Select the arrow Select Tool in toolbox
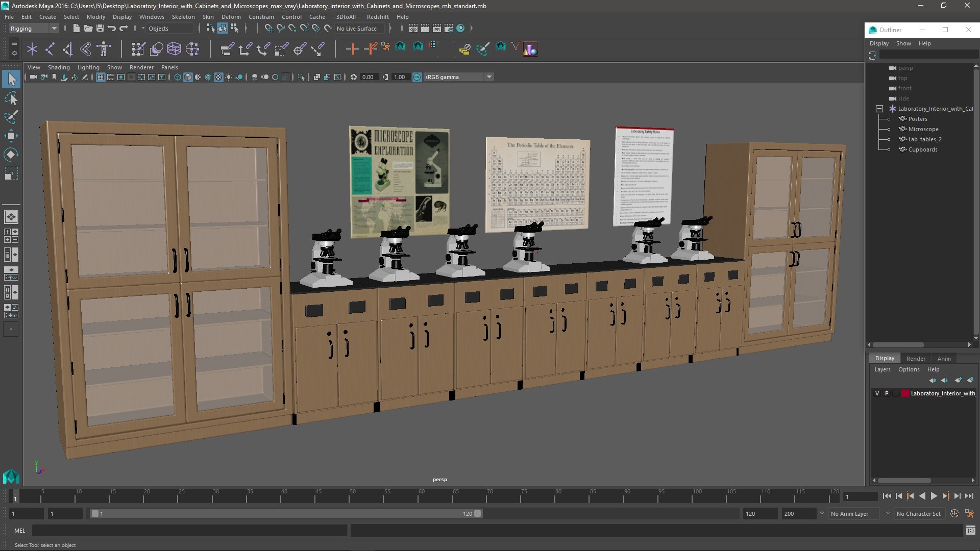 (11, 79)
